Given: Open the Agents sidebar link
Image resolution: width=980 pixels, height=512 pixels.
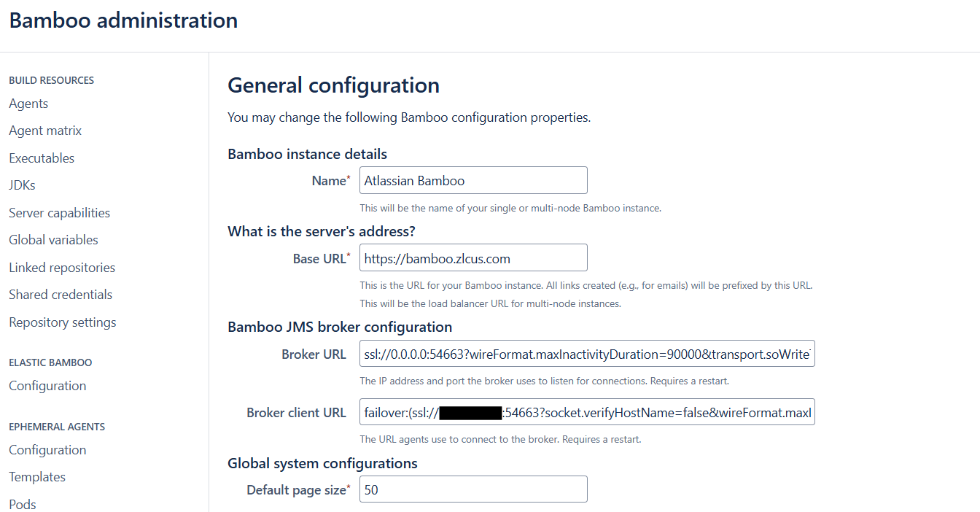Looking at the screenshot, I should [x=28, y=104].
